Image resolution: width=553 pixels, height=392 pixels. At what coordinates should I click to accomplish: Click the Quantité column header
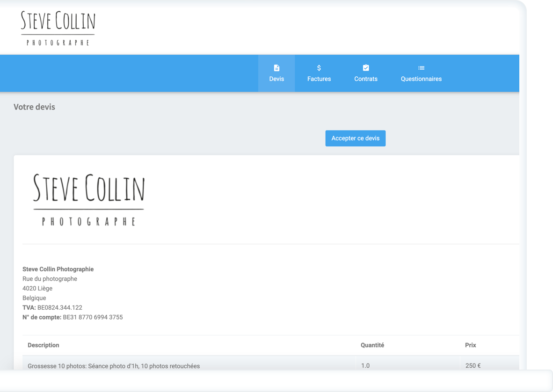372,345
